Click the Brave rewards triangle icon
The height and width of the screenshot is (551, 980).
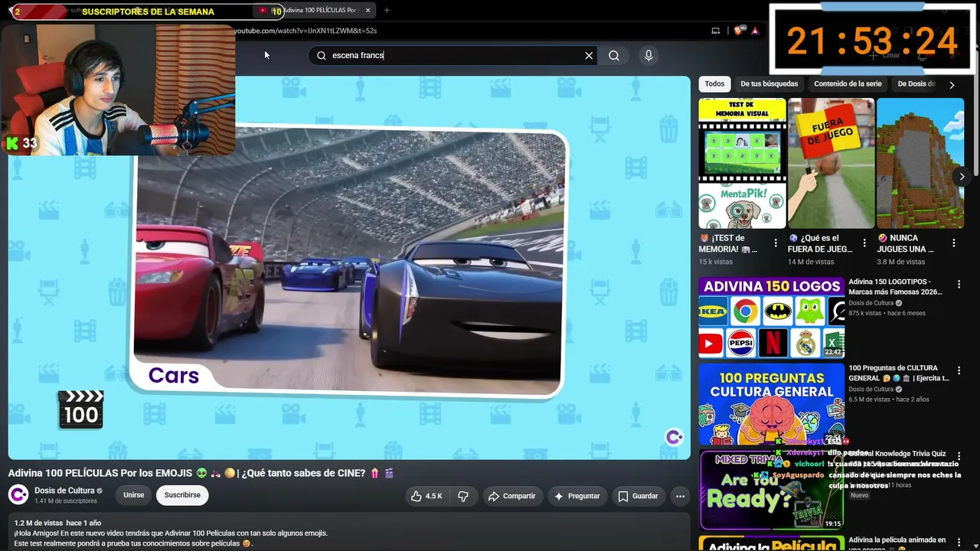click(755, 31)
